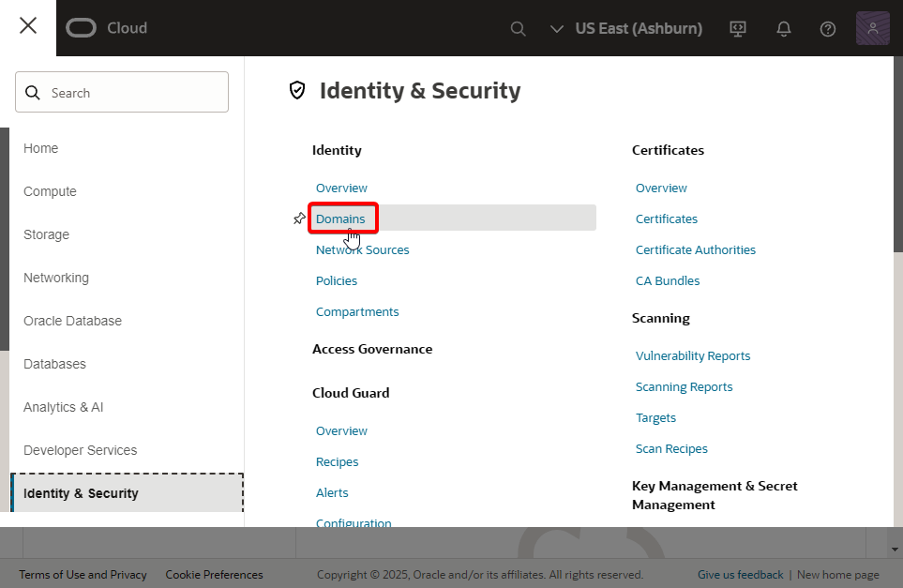The height and width of the screenshot is (588, 903).
Task: Open Cloud Guard Recipes link
Action: (337, 462)
